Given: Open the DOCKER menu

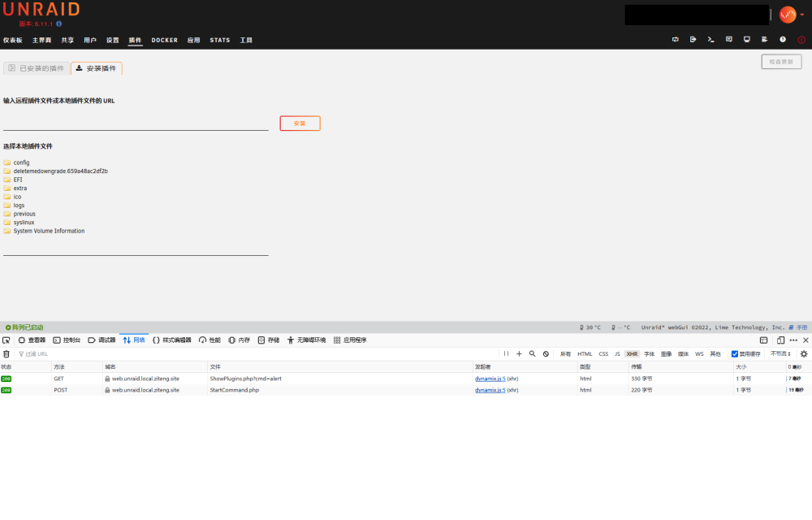Looking at the screenshot, I should 164,40.
